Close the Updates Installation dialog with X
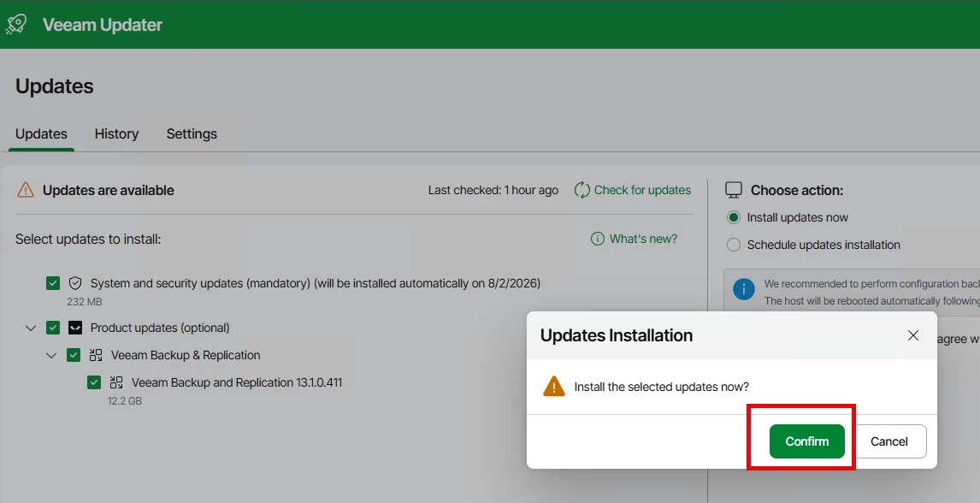 point(913,335)
